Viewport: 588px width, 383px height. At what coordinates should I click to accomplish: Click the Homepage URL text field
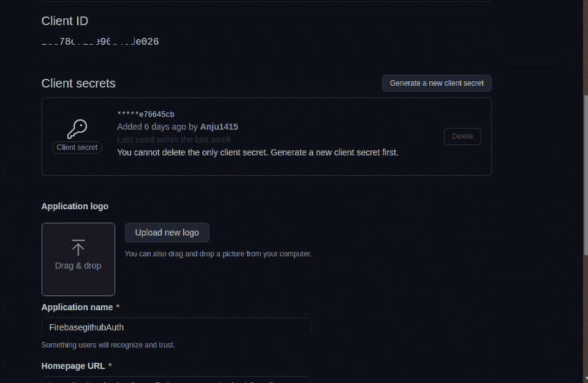point(176,379)
